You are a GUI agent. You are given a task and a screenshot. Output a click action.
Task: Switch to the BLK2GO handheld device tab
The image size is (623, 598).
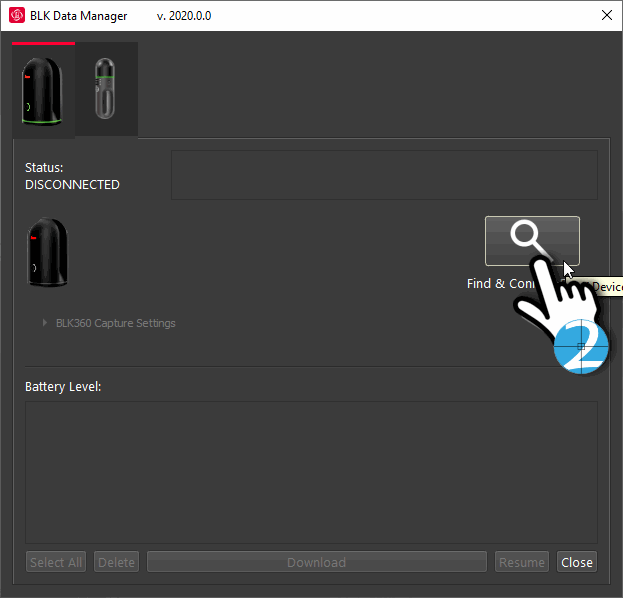(106, 89)
